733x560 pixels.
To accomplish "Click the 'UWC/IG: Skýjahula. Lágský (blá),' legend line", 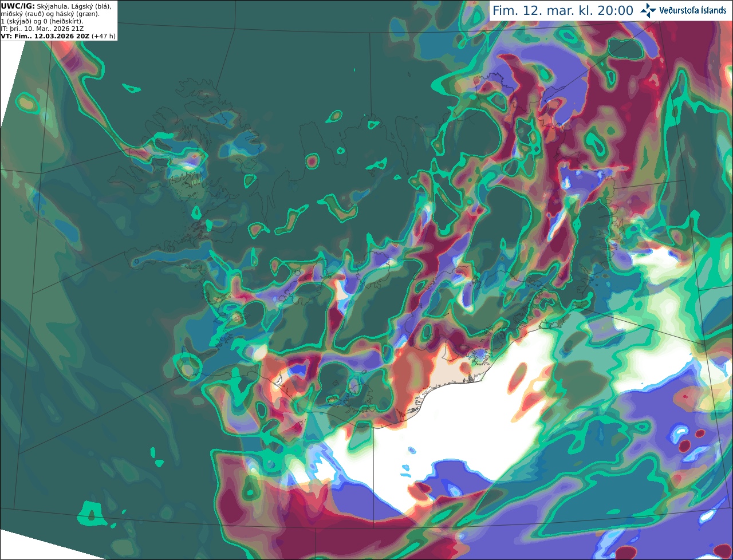I will 56,6.
